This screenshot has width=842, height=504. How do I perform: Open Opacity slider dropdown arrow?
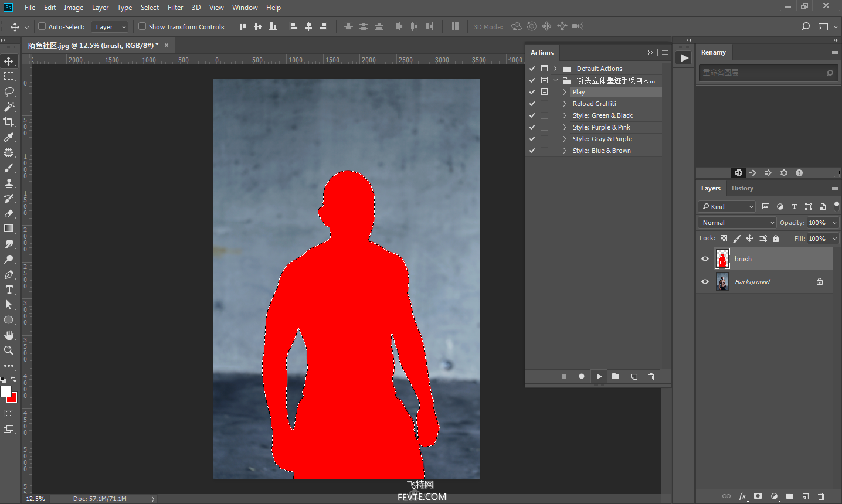click(834, 223)
